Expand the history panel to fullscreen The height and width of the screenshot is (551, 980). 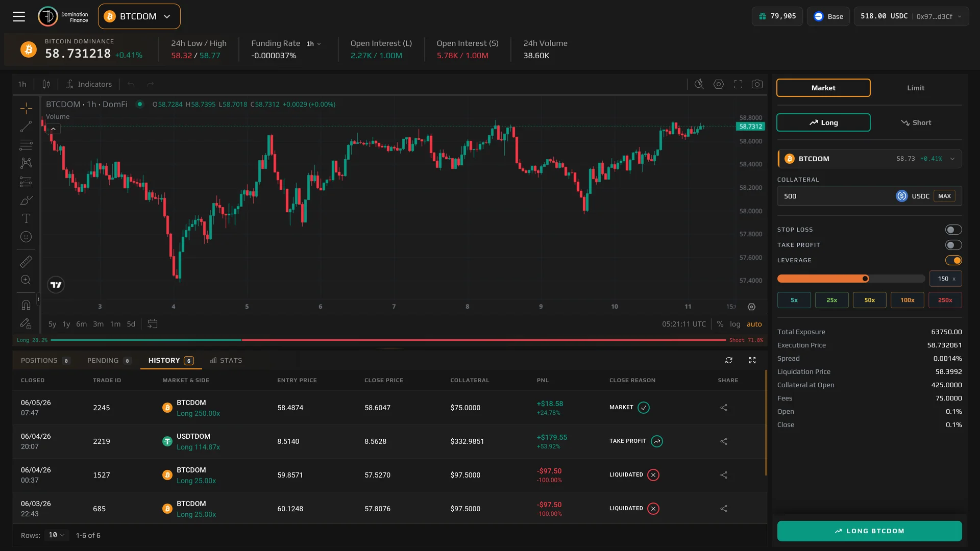752,360
